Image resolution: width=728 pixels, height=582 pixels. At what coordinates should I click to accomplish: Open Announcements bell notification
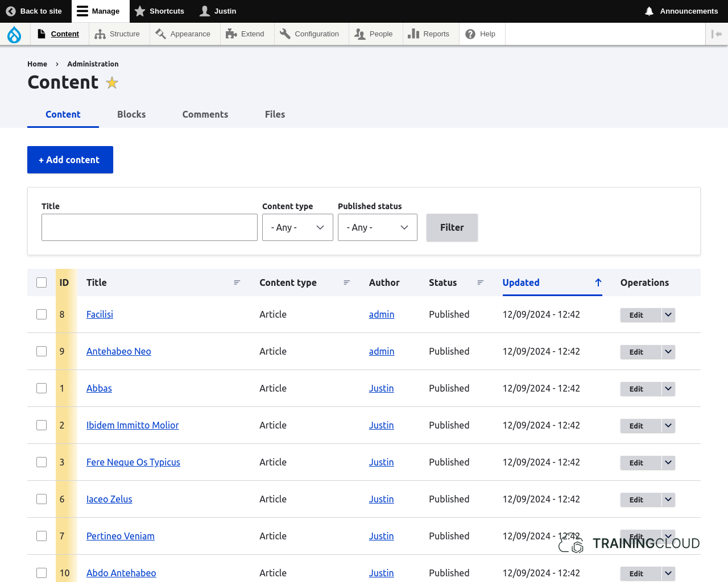coord(681,11)
